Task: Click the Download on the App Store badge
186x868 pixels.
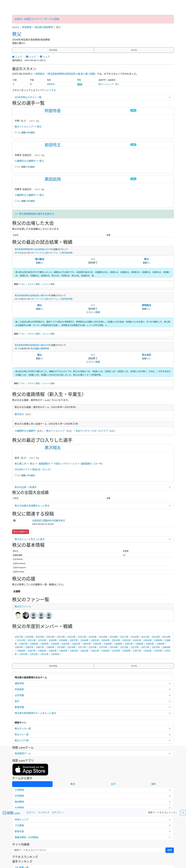Action: point(30,770)
